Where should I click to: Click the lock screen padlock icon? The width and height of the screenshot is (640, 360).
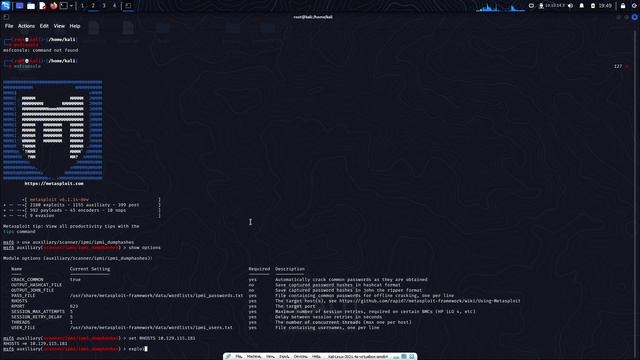[x=623, y=6]
